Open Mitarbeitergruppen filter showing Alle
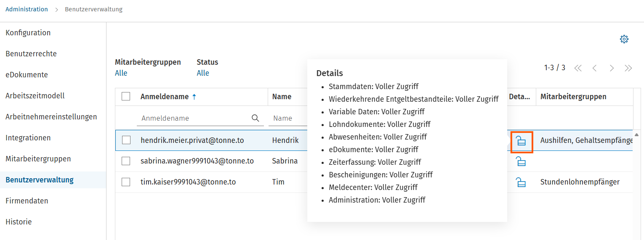 [121, 73]
